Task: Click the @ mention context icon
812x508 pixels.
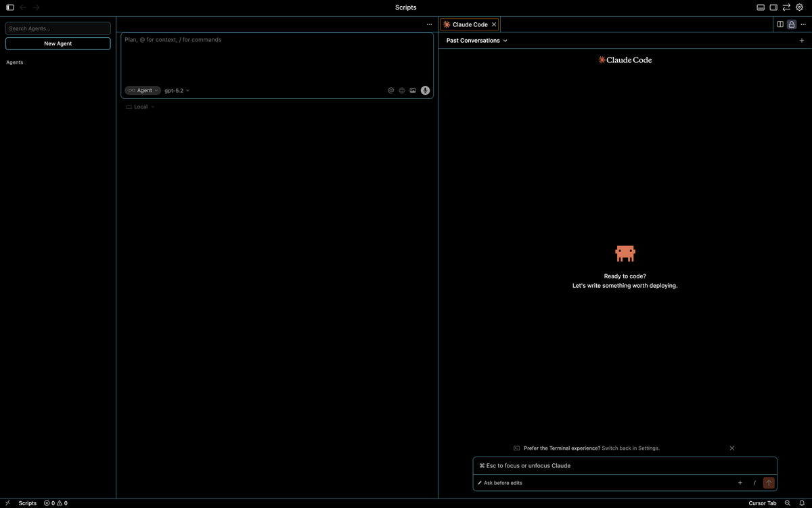Action: pyautogui.click(x=391, y=90)
